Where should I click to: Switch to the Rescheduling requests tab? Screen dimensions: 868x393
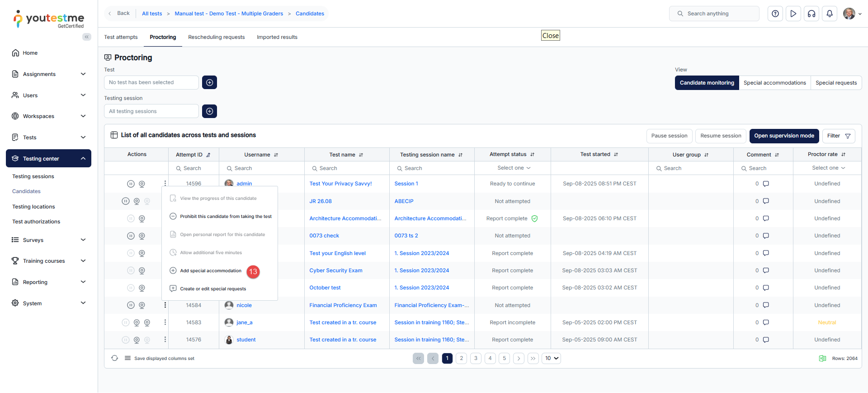click(x=216, y=37)
